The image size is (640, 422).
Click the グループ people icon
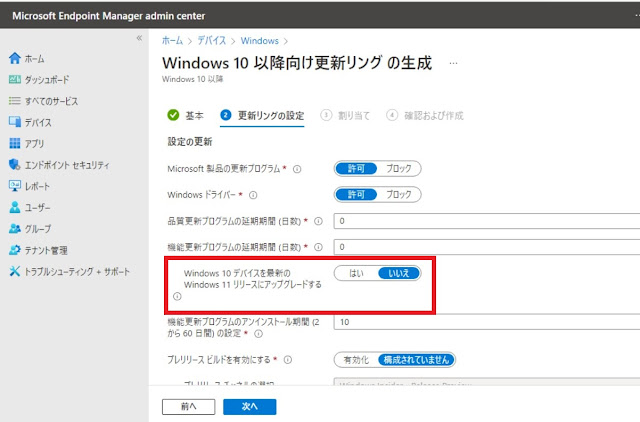pos(15,229)
